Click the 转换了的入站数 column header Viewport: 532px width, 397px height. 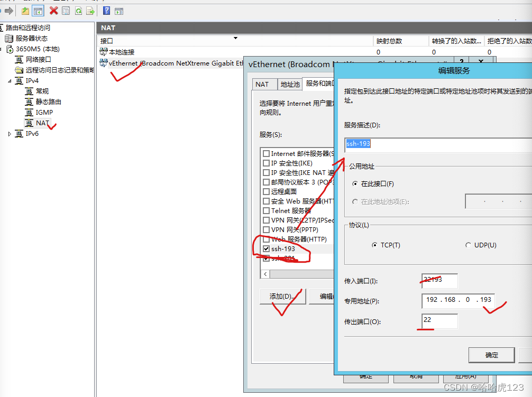click(456, 41)
